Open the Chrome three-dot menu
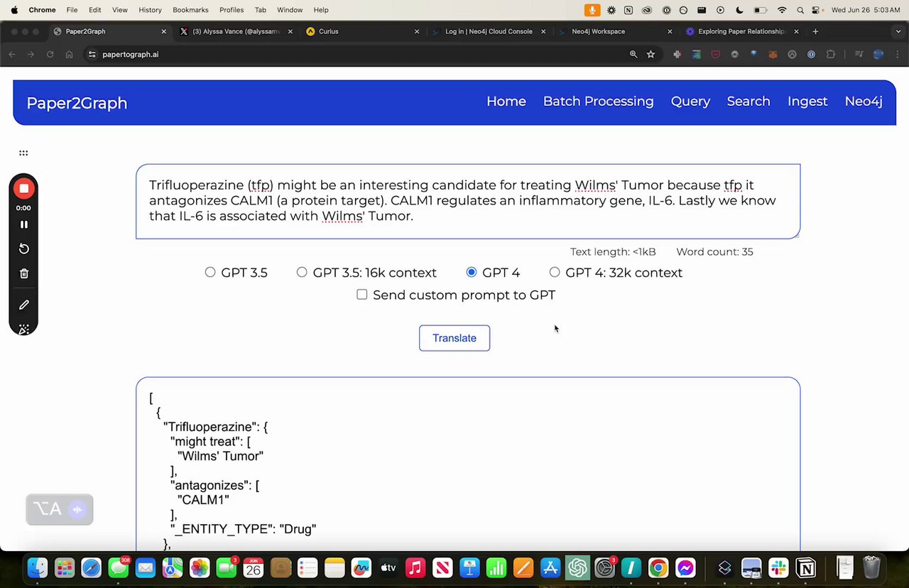The height and width of the screenshot is (588, 909). [898, 54]
